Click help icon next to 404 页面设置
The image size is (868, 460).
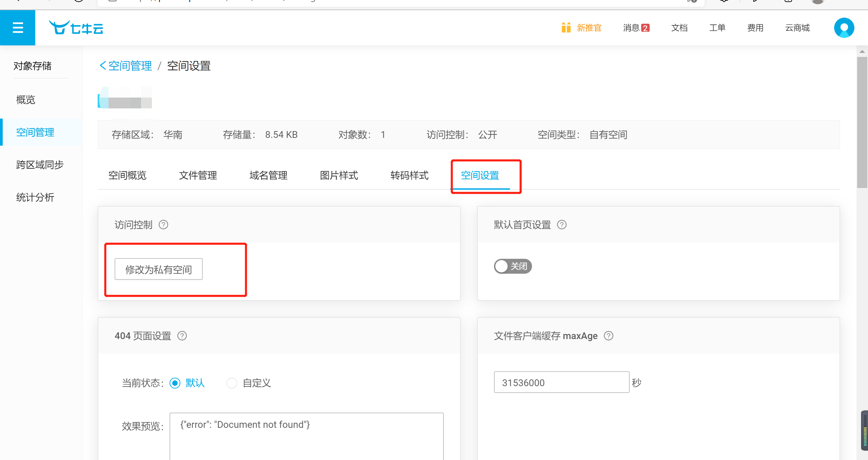tap(182, 336)
